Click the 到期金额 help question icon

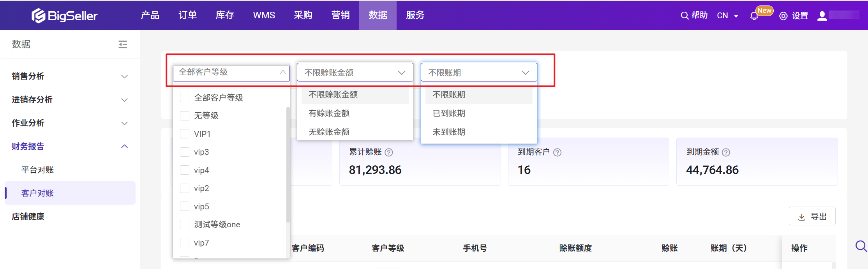726,152
